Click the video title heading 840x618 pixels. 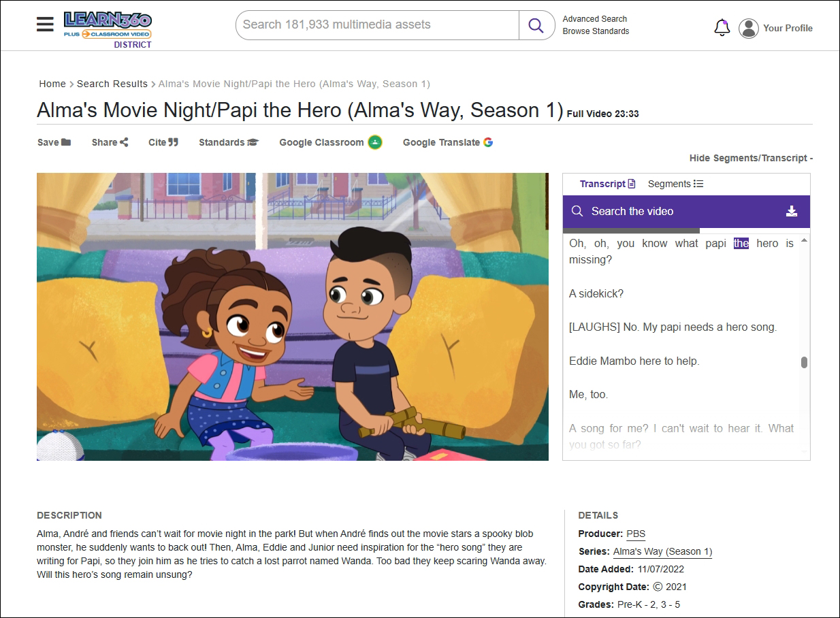click(300, 110)
